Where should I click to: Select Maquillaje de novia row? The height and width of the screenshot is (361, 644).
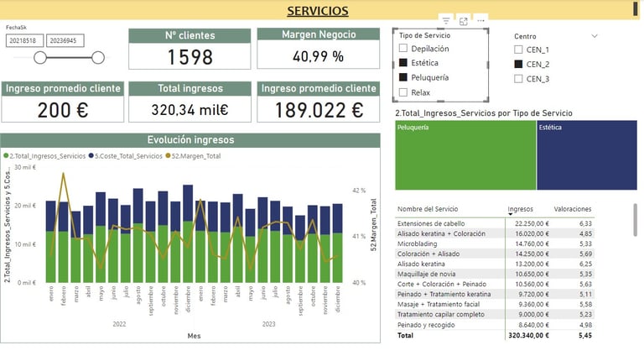click(495, 274)
